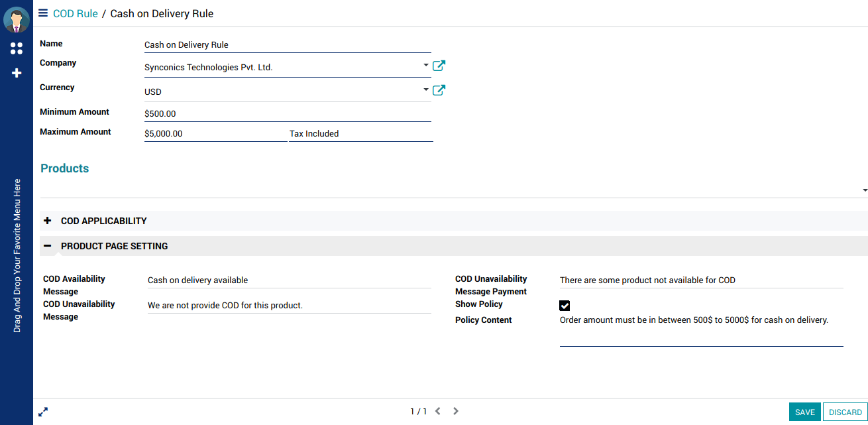Click the fullscreen expand arrows icon

point(43,412)
